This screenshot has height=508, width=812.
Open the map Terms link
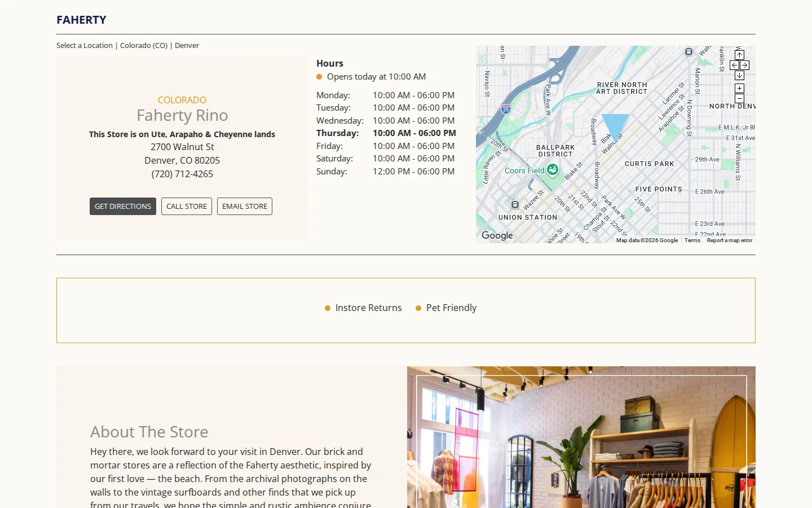(692, 240)
